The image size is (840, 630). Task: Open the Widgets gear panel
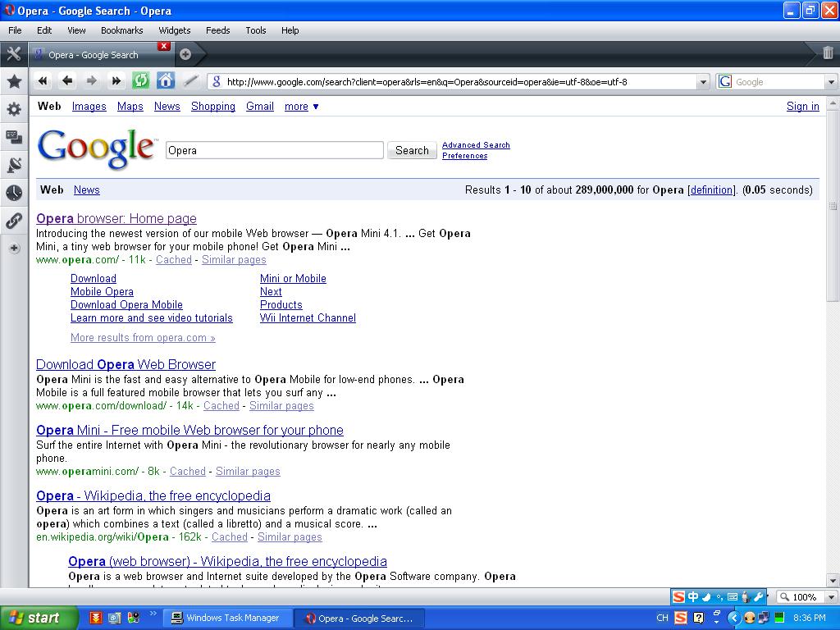14,109
